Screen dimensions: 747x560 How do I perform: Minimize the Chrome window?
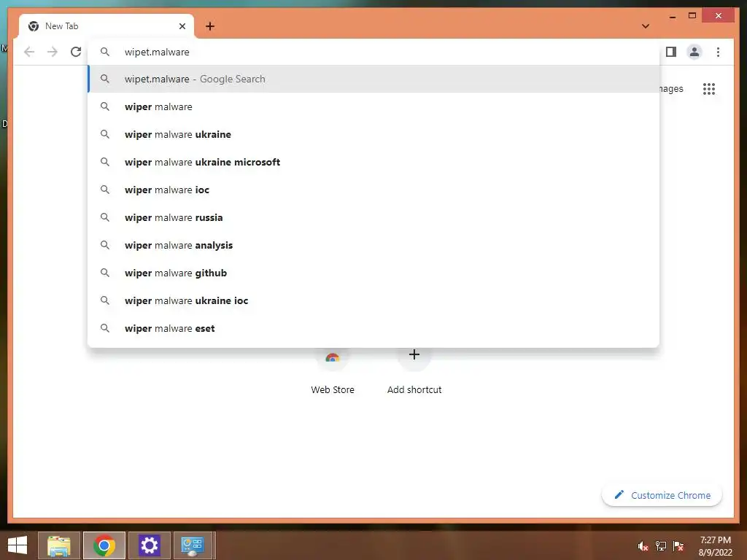(673, 16)
